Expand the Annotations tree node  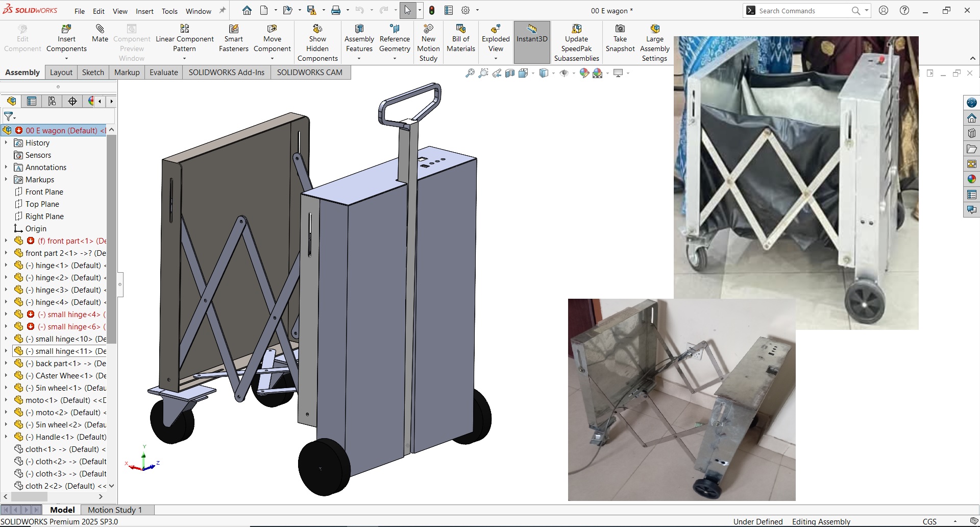(6, 167)
